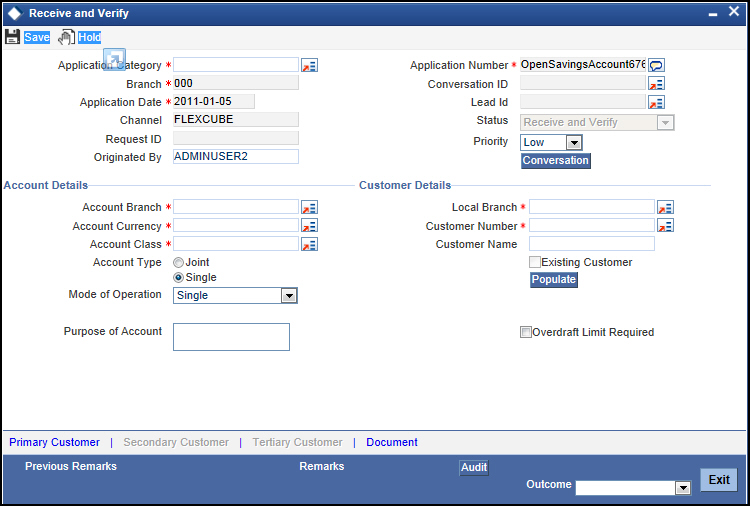Image resolution: width=750 pixels, height=506 pixels.
Task: Enable Overdraft Limit Required checkbox
Action: click(x=526, y=332)
